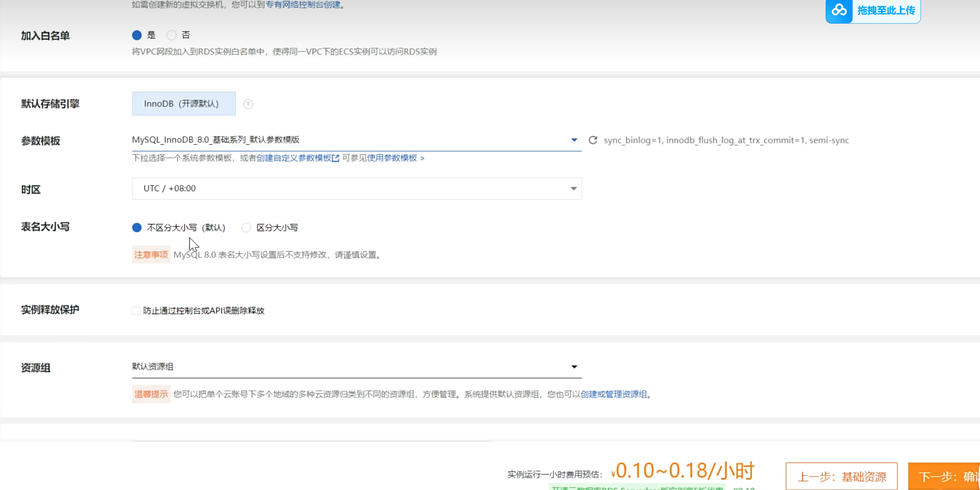The width and height of the screenshot is (980, 490).
Task: Expand the parameter template dropdown
Action: coord(574,140)
